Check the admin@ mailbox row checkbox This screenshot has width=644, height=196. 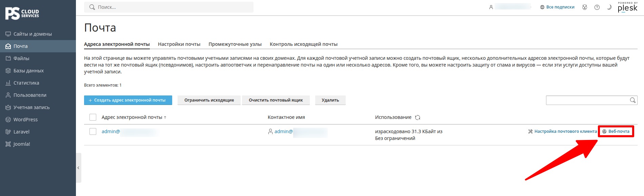[x=93, y=131]
